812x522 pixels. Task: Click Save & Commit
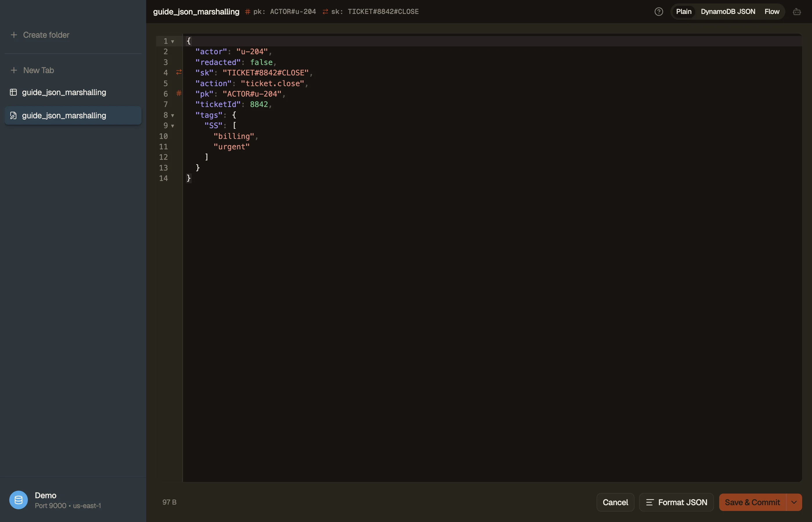pos(752,502)
